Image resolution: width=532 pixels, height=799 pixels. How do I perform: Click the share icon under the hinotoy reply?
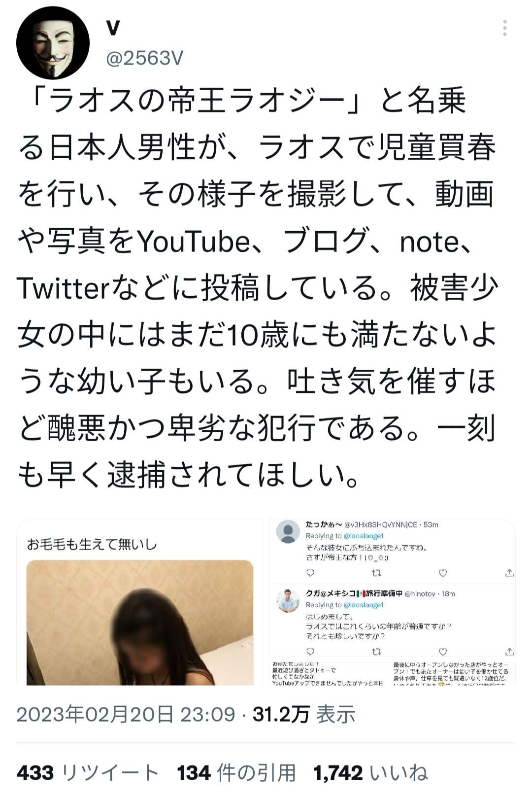[x=509, y=652]
